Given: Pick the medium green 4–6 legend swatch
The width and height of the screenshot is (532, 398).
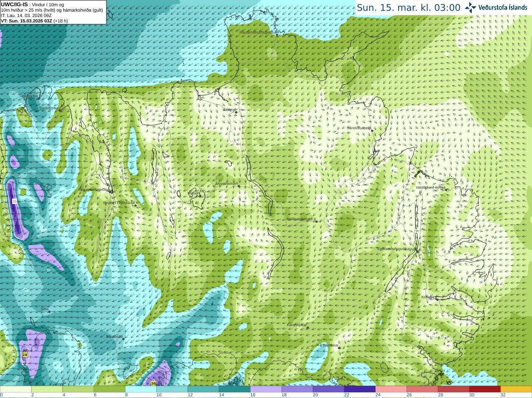Looking at the screenshot, I should tap(78, 389).
